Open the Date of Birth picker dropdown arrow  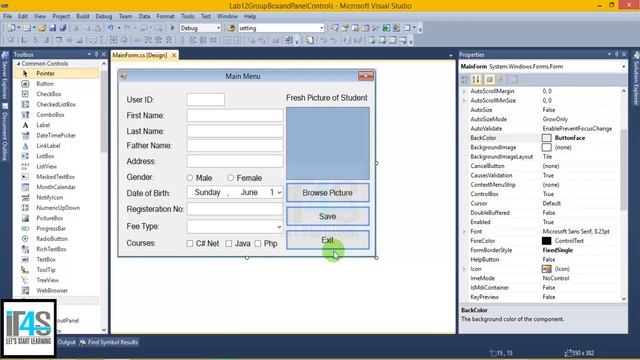(x=279, y=192)
